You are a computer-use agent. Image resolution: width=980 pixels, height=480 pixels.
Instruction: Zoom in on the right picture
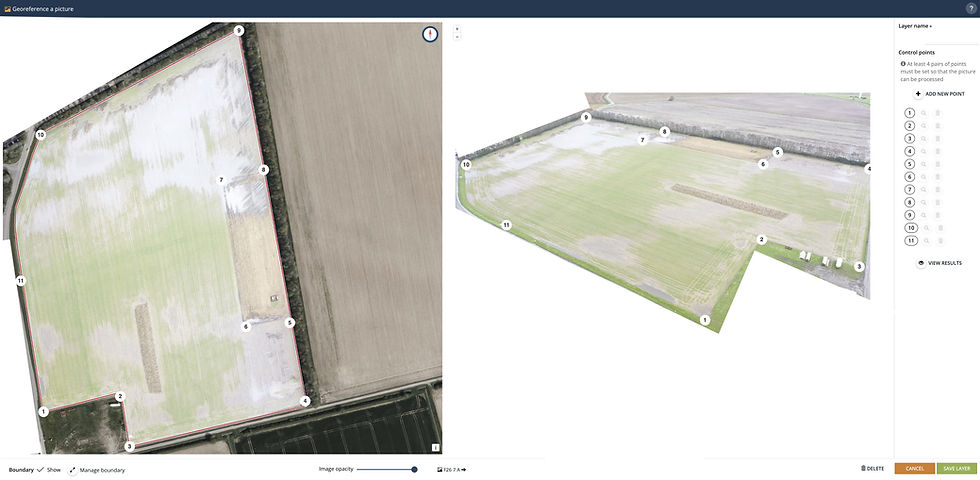(457, 29)
